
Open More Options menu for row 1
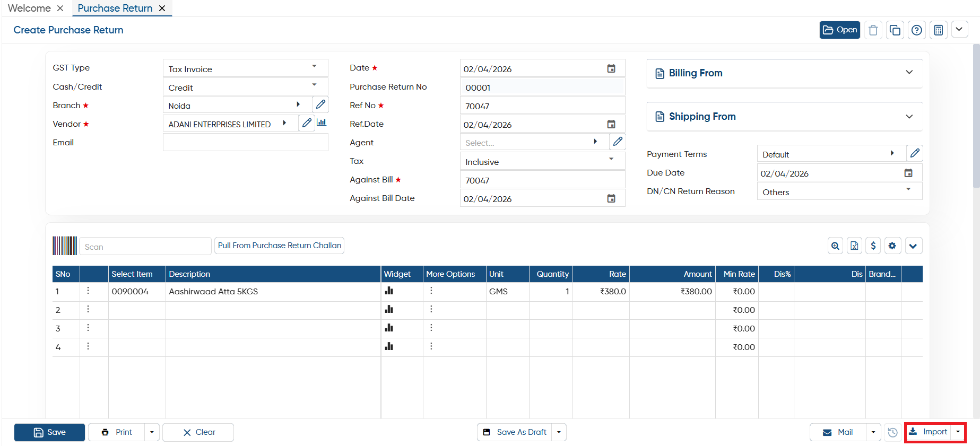(431, 291)
